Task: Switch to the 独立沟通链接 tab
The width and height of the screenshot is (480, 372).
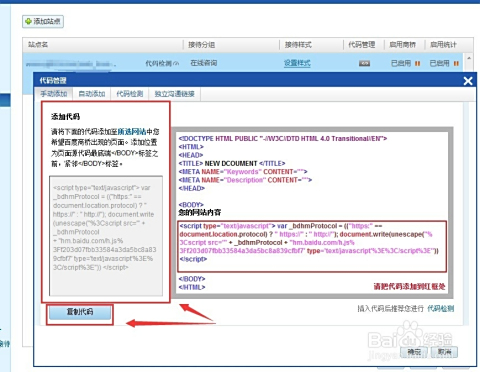Action: coord(174,94)
